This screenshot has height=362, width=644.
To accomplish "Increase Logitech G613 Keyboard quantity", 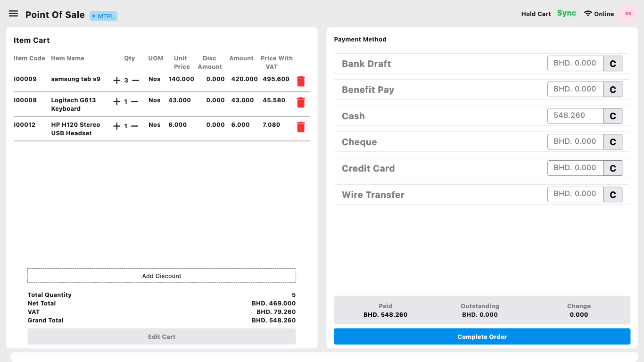I will tap(117, 101).
